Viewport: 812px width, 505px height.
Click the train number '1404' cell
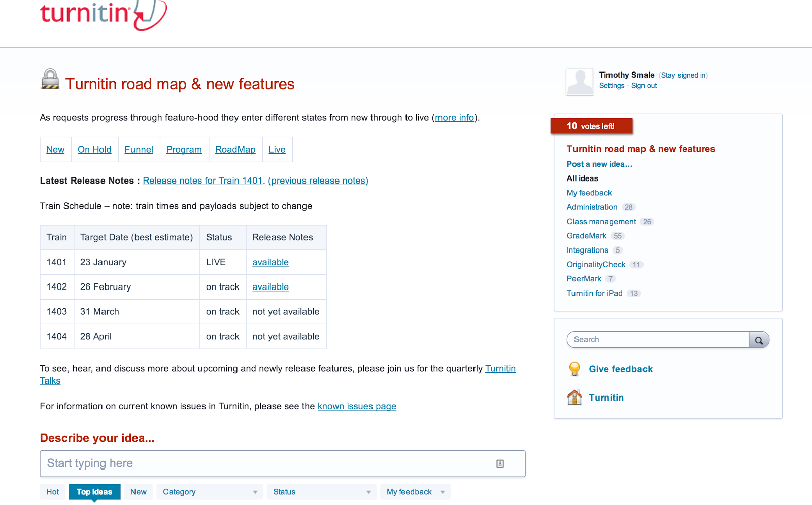(57, 337)
